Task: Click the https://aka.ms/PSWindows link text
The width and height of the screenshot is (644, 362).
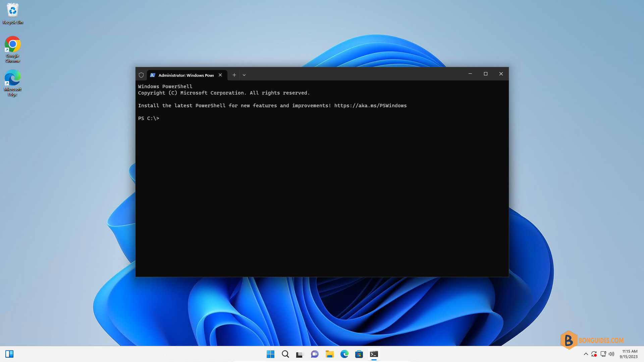Action: pyautogui.click(x=370, y=106)
